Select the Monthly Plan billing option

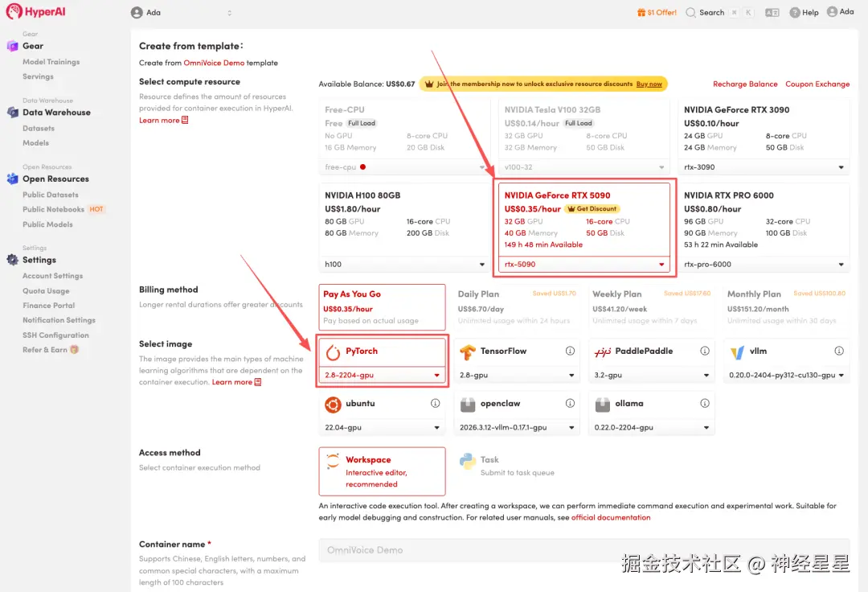(x=786, y=307)
